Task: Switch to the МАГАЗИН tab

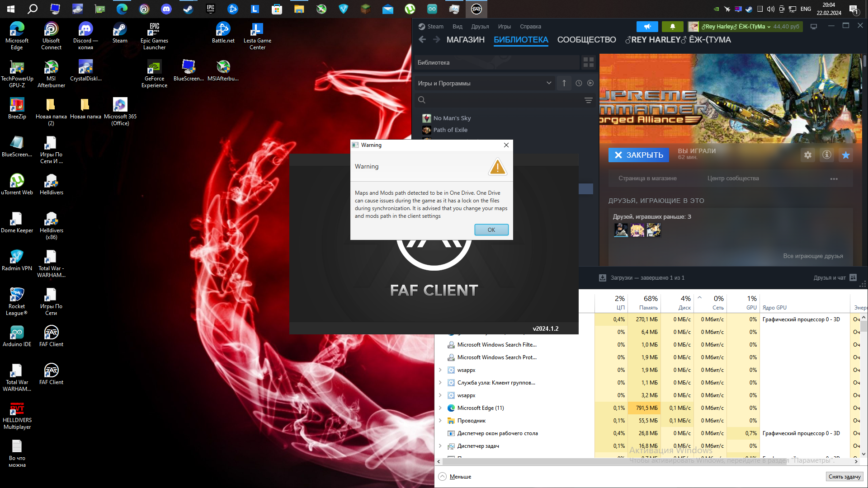Action: pyautogui.click(x=466, y=40)
